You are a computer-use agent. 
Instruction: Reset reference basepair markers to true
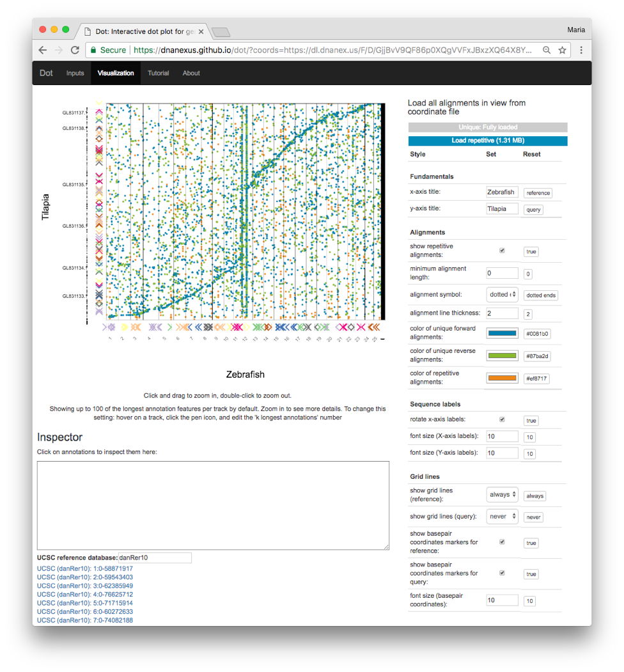pyautogui.click(x=531, y=543)
